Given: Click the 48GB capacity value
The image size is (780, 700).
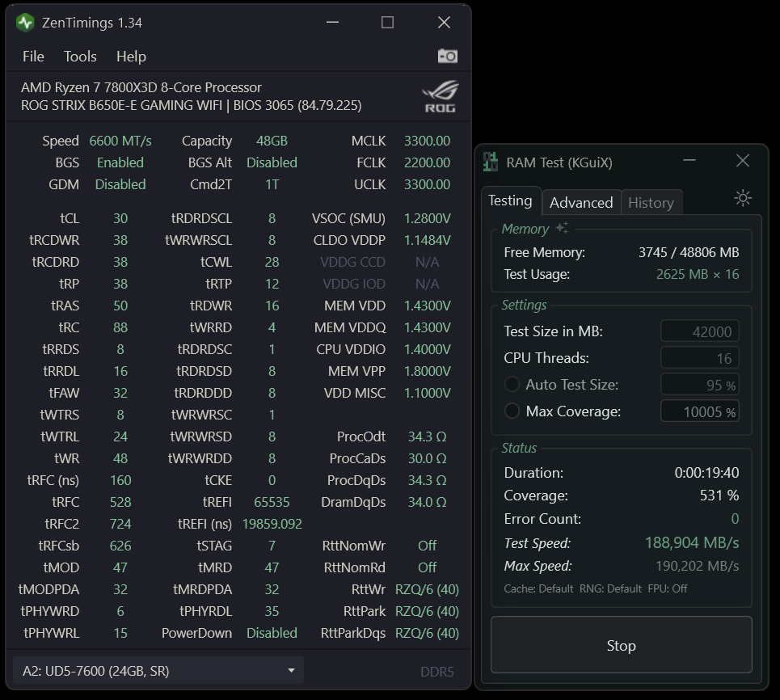Looking at the screenshot, I should [x=272, y=141].
